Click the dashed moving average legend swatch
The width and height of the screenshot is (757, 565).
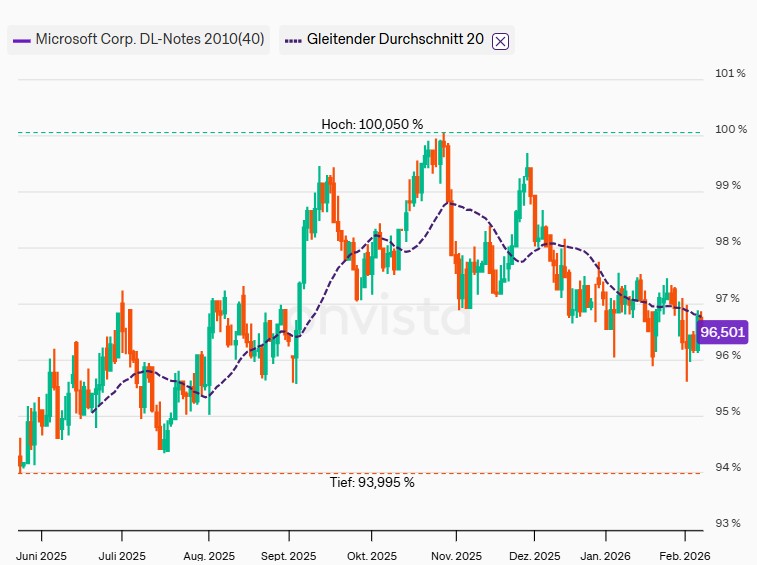coord(293,41)
